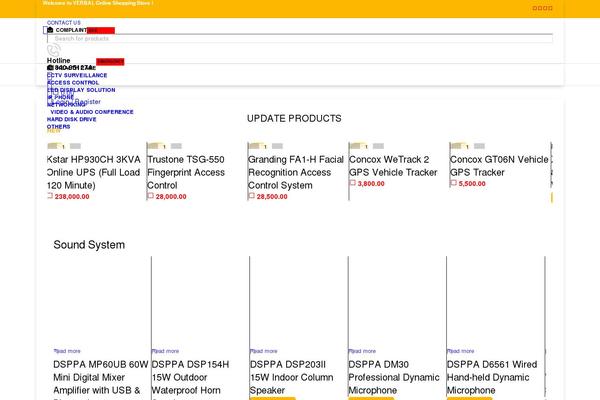
Task: Focus the Search for products field
Action: tap(300, 39)
